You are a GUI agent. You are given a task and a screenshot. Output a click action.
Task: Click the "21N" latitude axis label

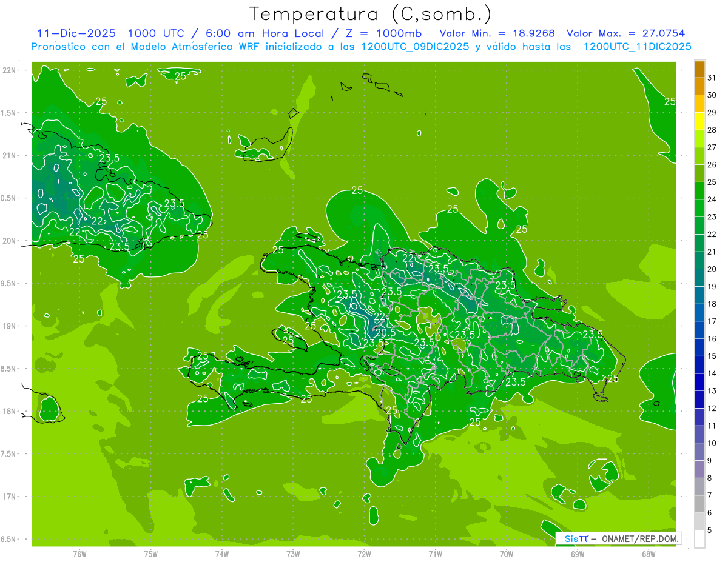(x=10, y=155)
